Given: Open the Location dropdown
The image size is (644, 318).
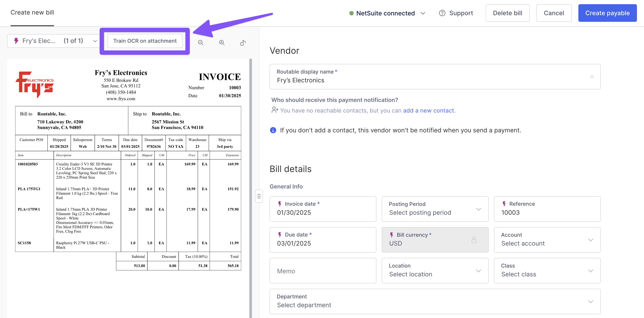Looking at the screenshot, I should click(435, 270).
